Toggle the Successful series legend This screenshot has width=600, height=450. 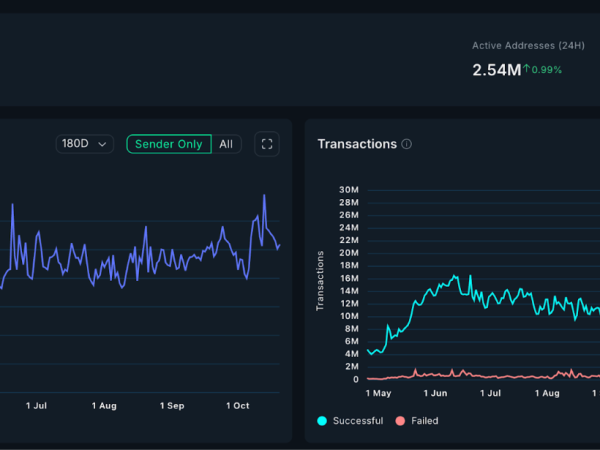click(x=350, y=421)
